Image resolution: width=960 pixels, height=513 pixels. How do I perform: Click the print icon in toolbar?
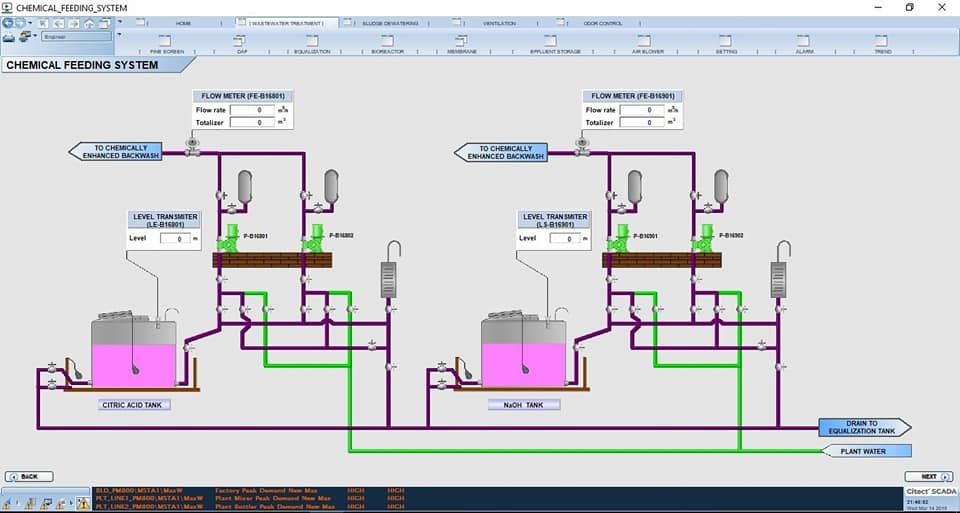[9, 37]
